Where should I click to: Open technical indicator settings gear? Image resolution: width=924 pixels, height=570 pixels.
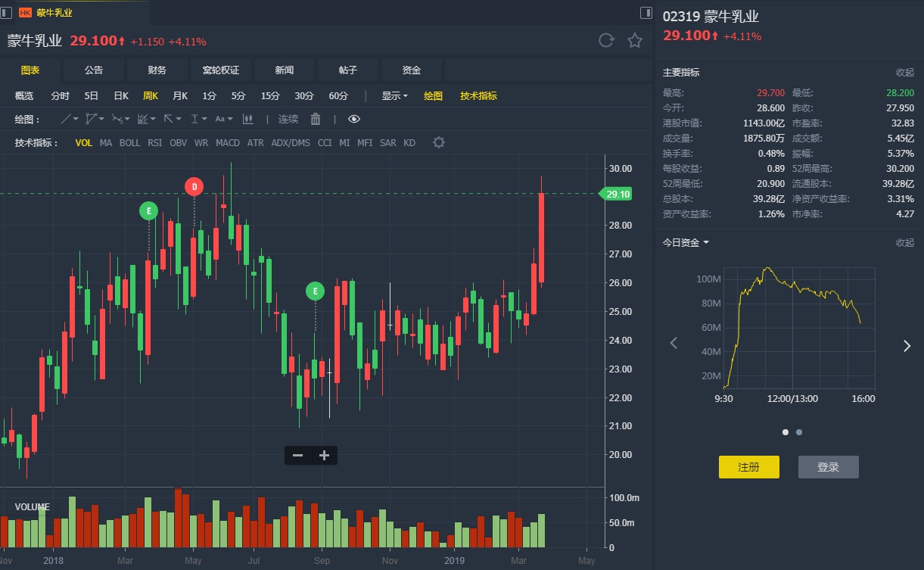click(439, 142)
